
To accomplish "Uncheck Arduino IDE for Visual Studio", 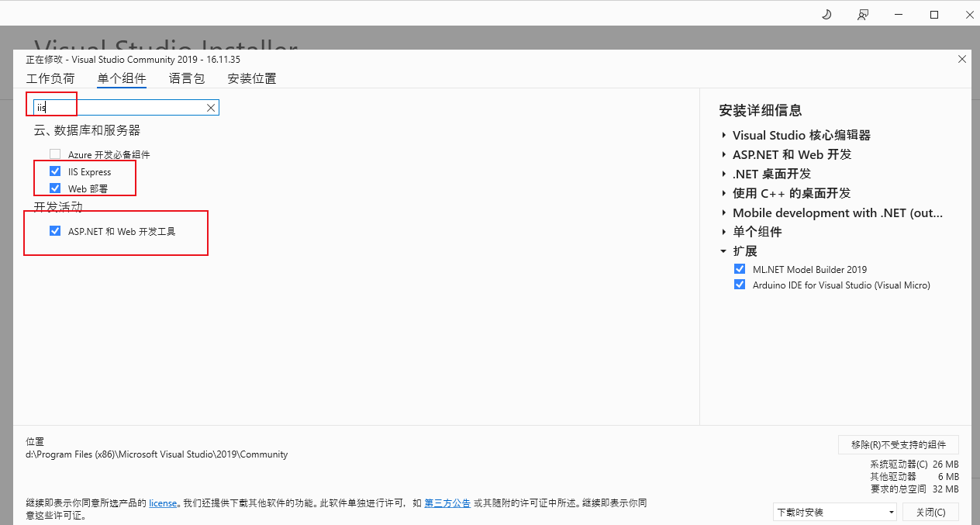I will [x=740, y=285].
